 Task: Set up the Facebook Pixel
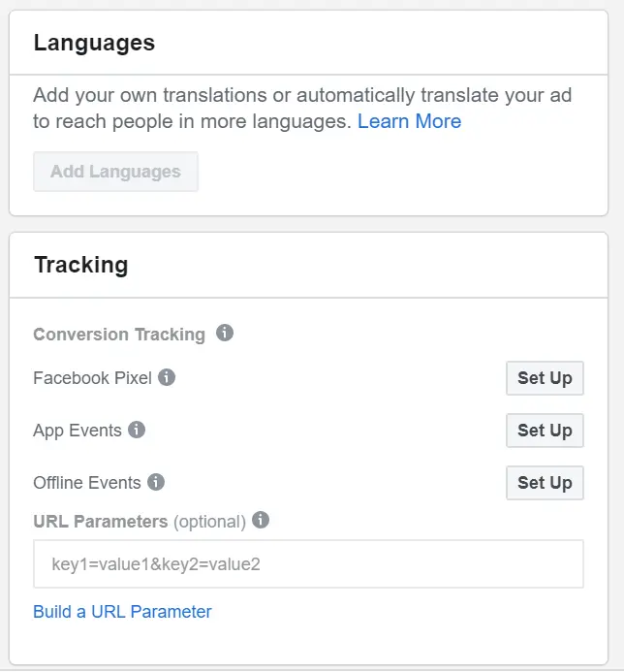pos(545,378)
